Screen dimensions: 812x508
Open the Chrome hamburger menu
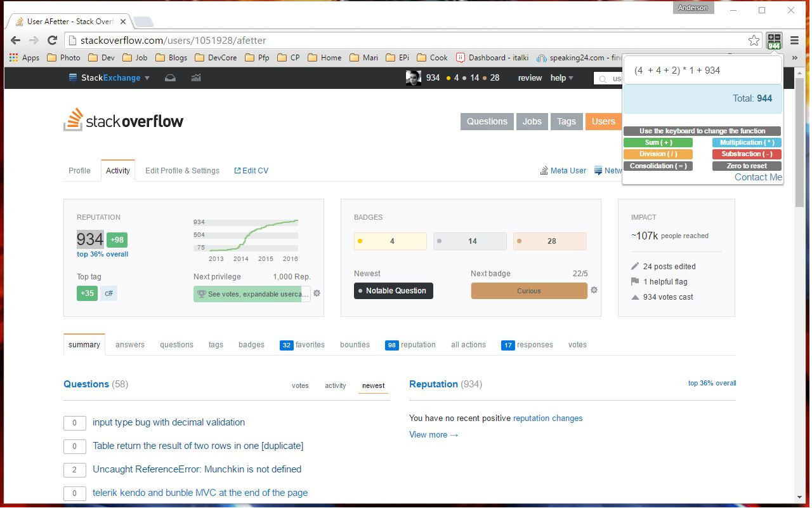tap(794, 40)
